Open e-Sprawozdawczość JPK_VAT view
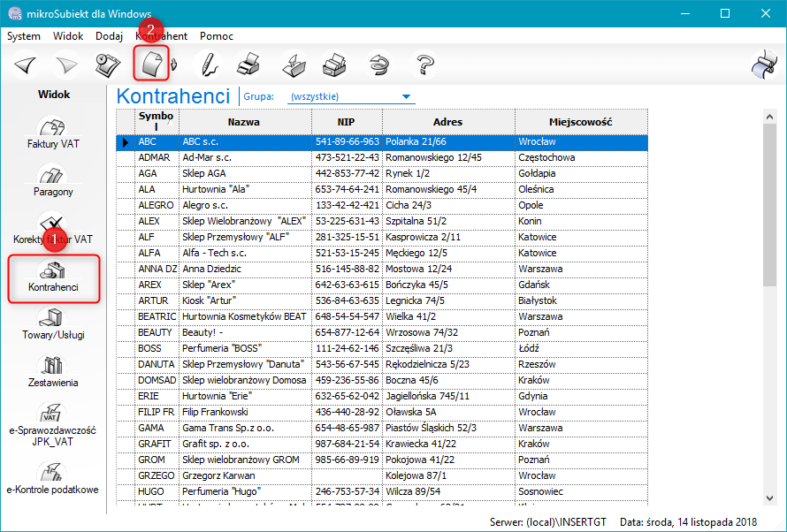 (x=53, y=424)
